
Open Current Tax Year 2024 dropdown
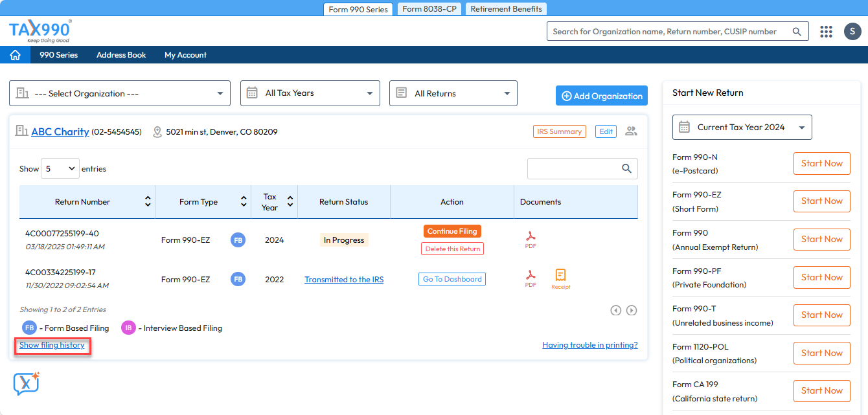[742, 128]
